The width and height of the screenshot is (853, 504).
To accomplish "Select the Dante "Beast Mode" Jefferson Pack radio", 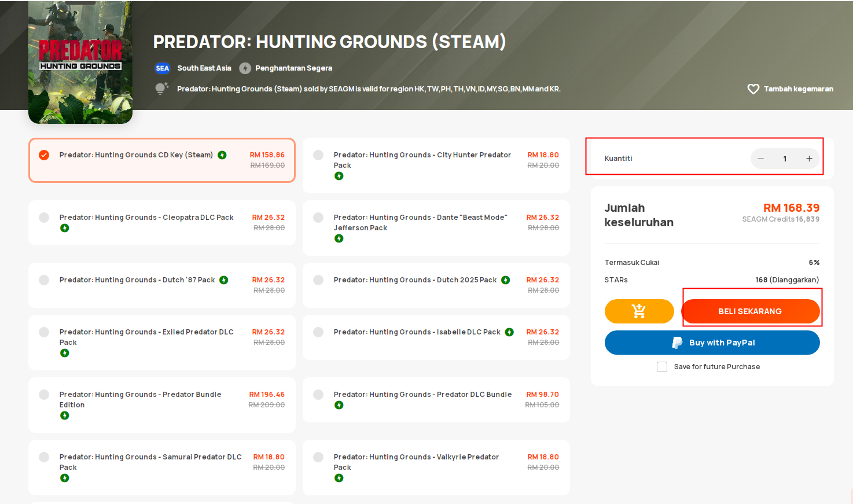I will click(318, 218).
